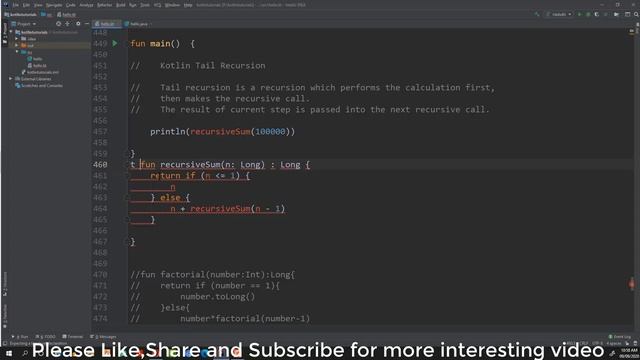The image size is (640, 360).
Task: Open the Terminal tool window tab
Action: click(x=73, y=337)
